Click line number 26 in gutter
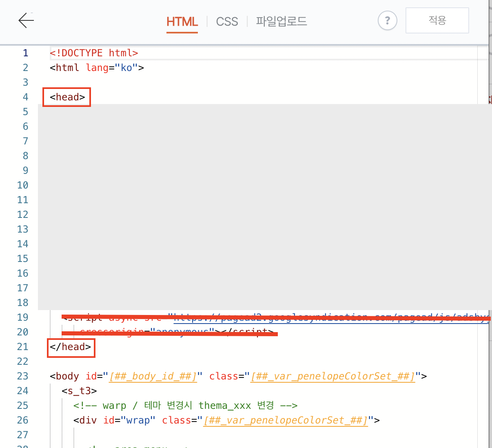This screenshot has width=492, height=448. pyautogui.click(x=23, y=420)
